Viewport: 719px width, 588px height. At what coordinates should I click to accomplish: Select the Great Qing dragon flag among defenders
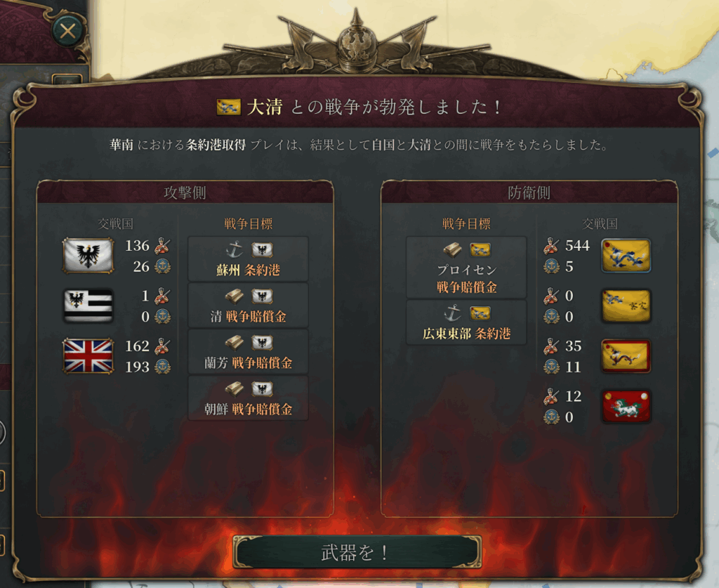(x=626, y=256)
